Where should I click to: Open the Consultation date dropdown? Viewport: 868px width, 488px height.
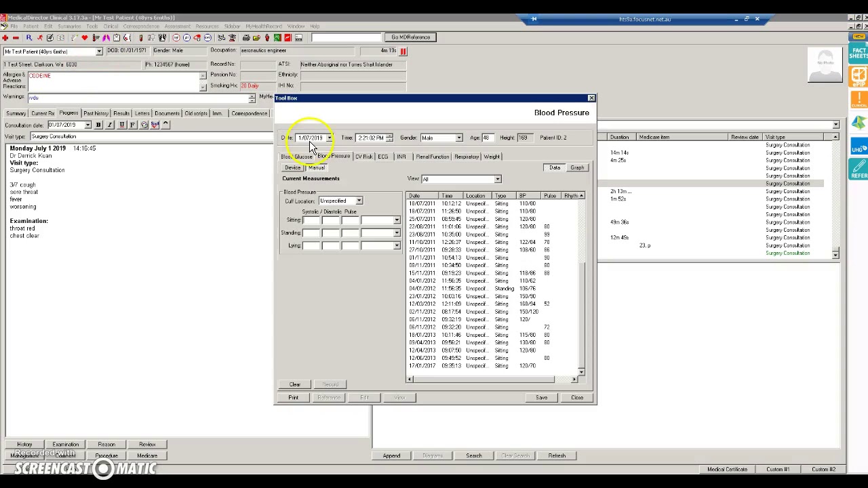tap(87, 125)
